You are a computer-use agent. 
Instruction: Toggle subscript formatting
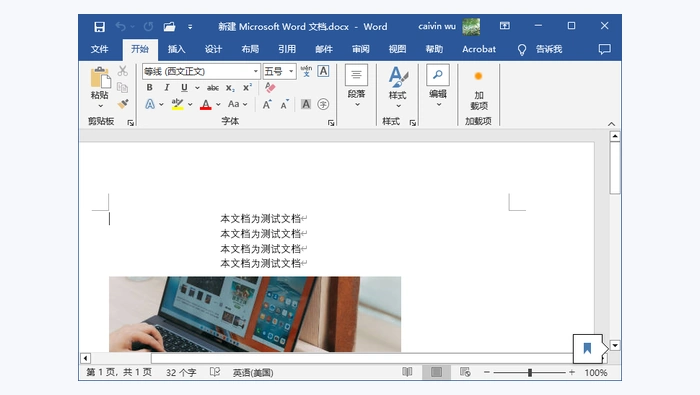(230, 88)
